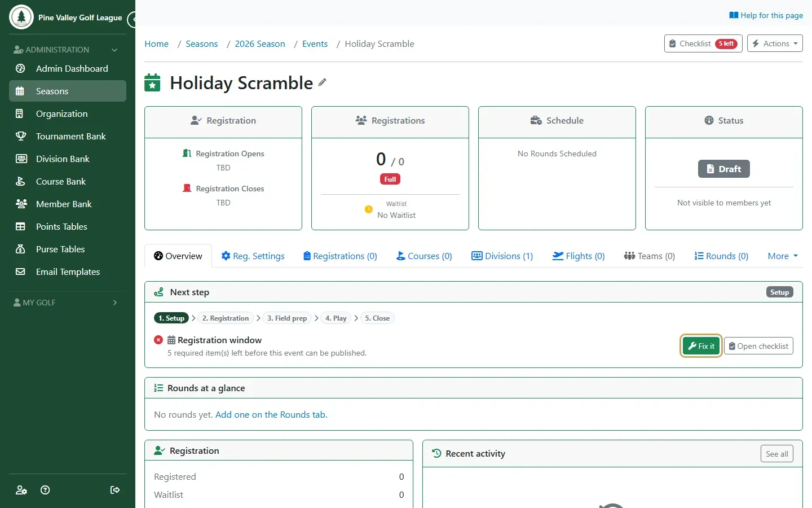Open the Checklist button with 5 left

tap(703, 43)
